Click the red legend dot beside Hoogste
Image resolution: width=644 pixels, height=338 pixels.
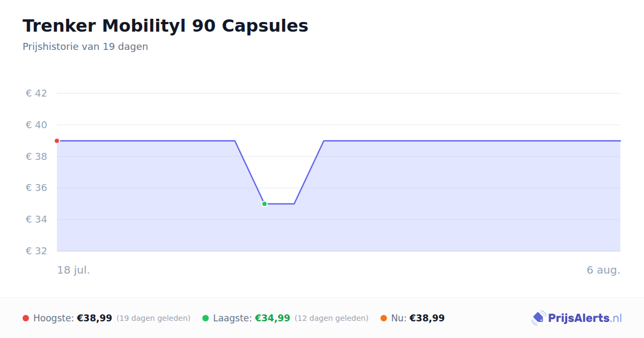(x=26, y=318)
